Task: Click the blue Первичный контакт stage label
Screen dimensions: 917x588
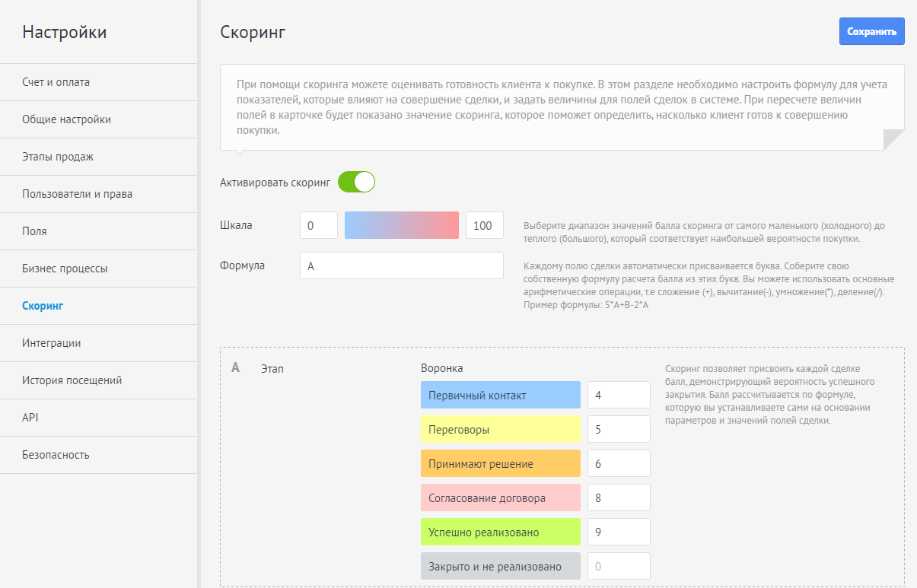Action: (x=500, y=396)
